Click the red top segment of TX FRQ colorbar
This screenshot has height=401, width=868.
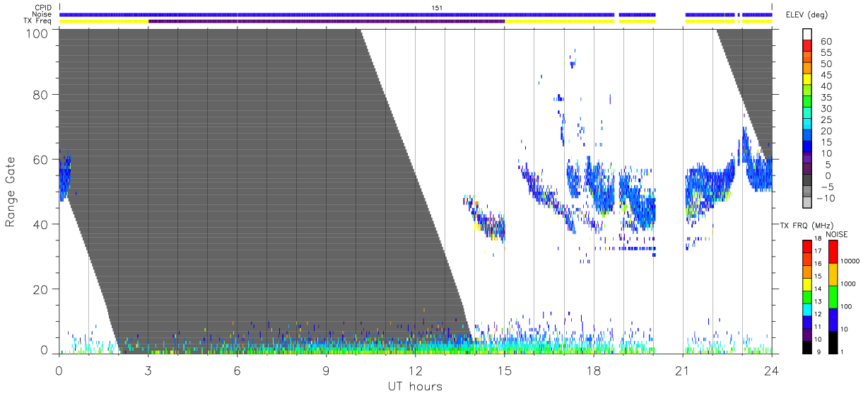click(807, 245)
